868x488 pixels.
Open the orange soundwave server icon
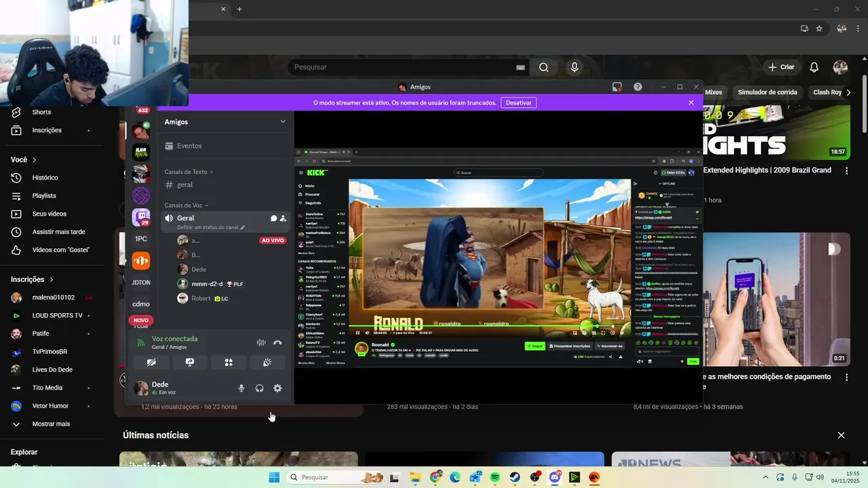point(141,261)
